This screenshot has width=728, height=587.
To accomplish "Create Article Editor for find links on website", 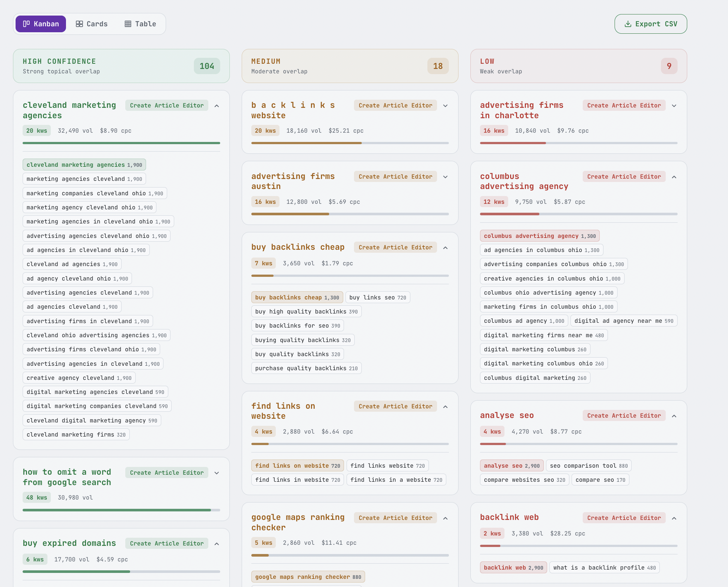I will pos(395,406).
